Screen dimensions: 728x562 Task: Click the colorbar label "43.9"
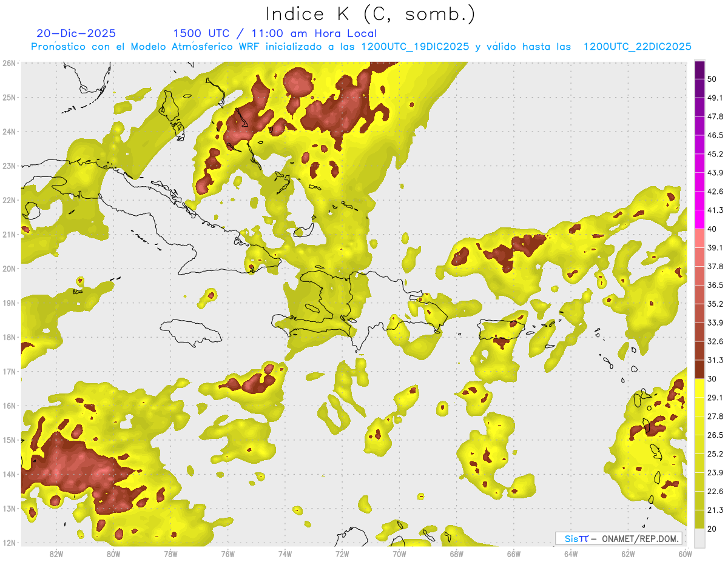click(x=716, y=173)
